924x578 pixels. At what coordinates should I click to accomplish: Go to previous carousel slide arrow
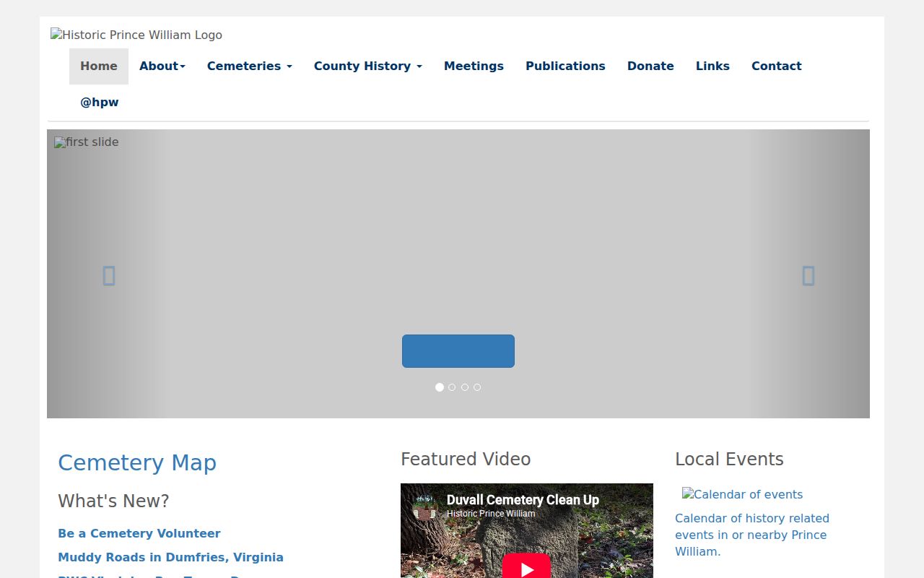pos(109,275)
